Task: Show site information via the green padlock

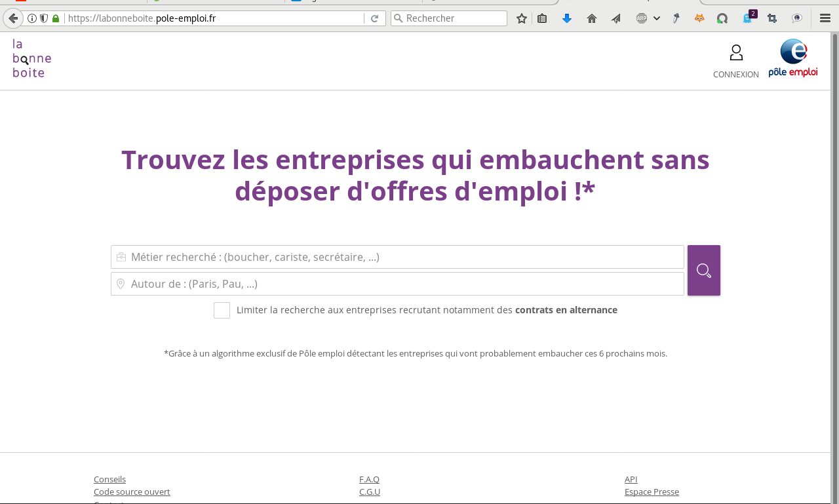Action: pyautogui.click(x=56, y=18)
